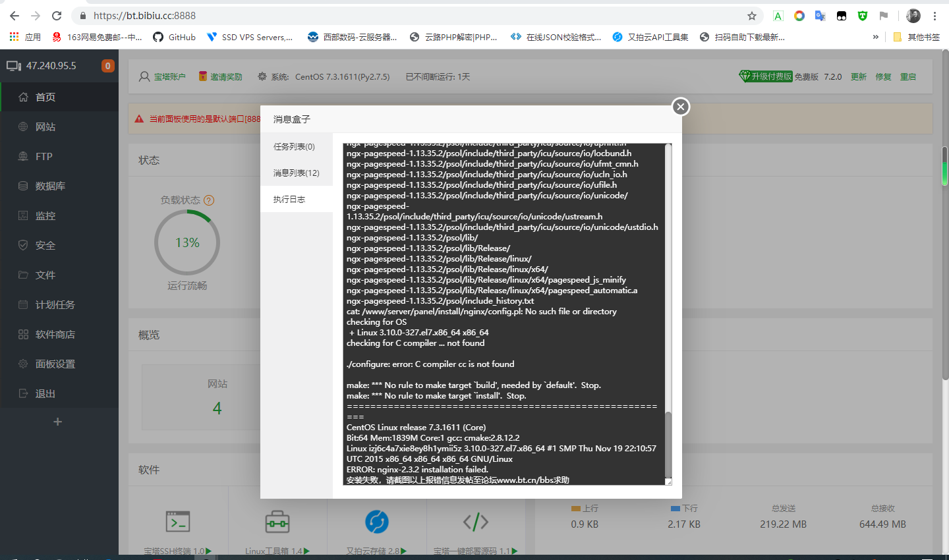Open the FTP section in the sidebar
The width and height of the screenshot is (949, 560).
pyautogui.click(x=59, y=157)
